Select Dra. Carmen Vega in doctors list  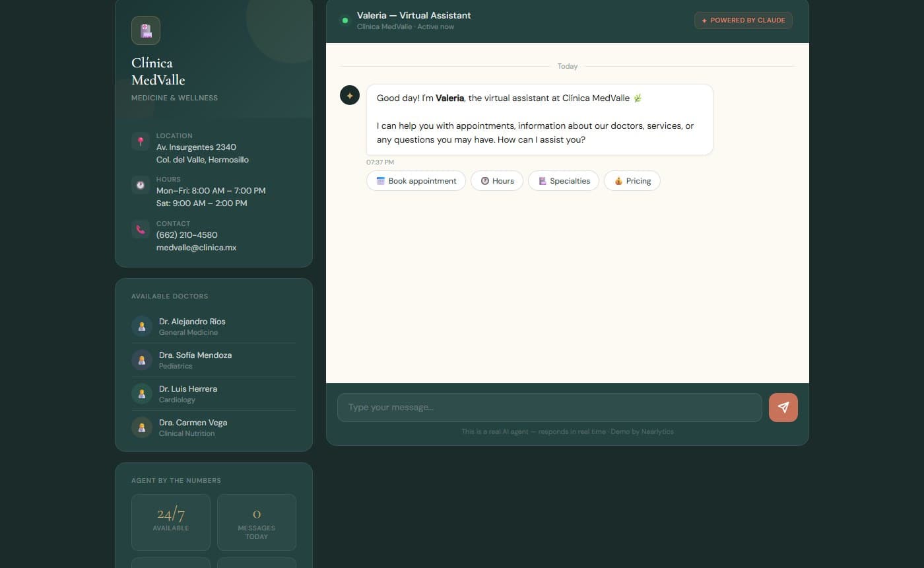pos(214,427)
